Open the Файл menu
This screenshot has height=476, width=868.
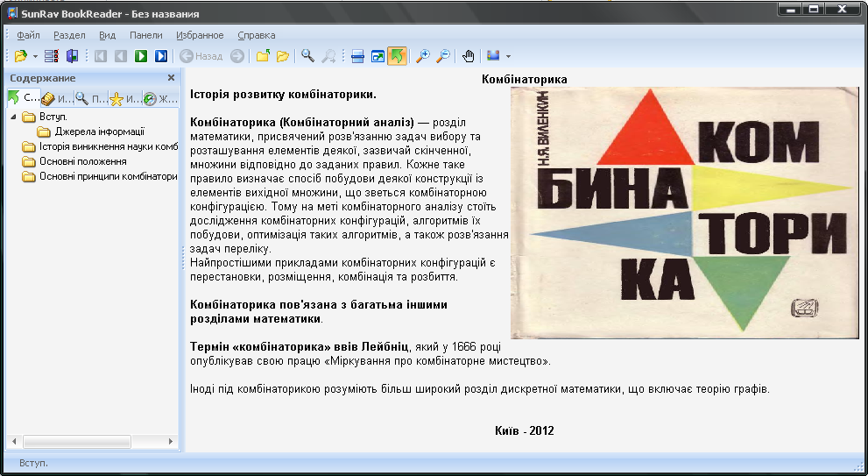pos(28,35)
